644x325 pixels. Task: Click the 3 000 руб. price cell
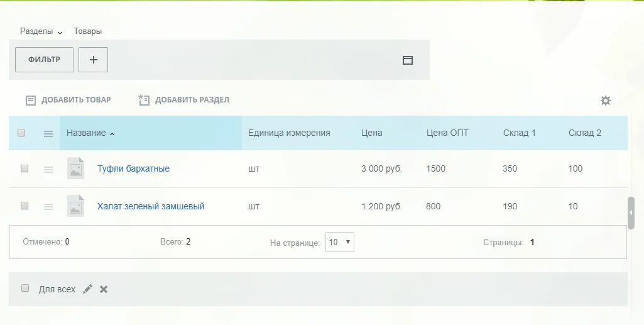click(x=381, y=168)
